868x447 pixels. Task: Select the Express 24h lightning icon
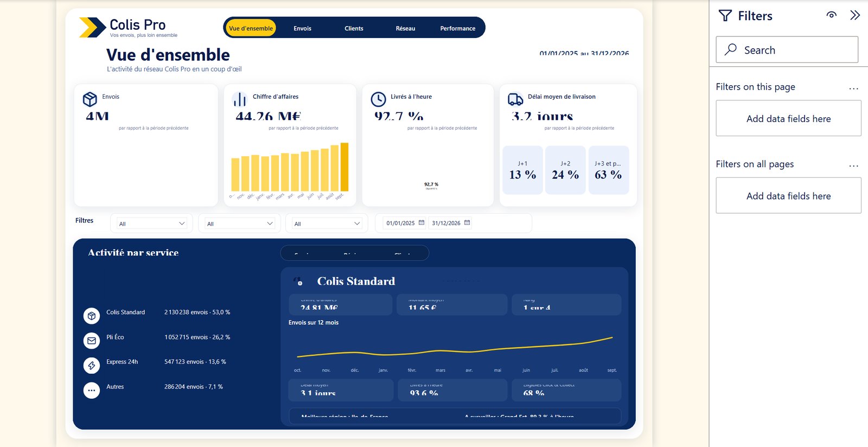pyautogui.click(x=92, y=366)
